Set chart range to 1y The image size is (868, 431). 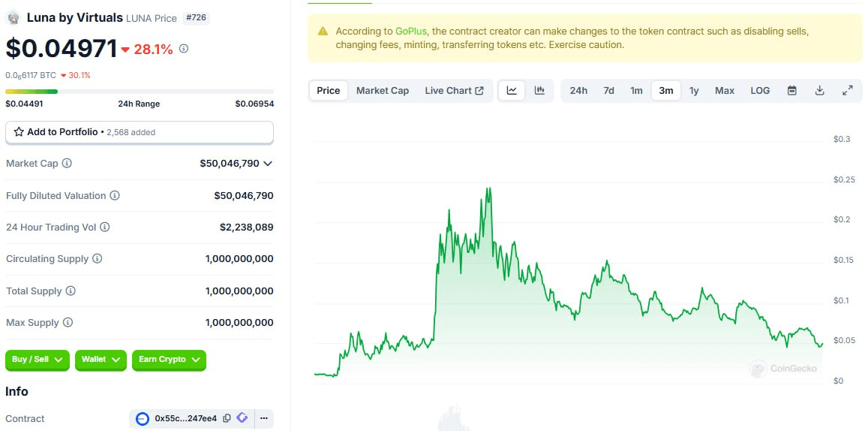coord(694,90)
